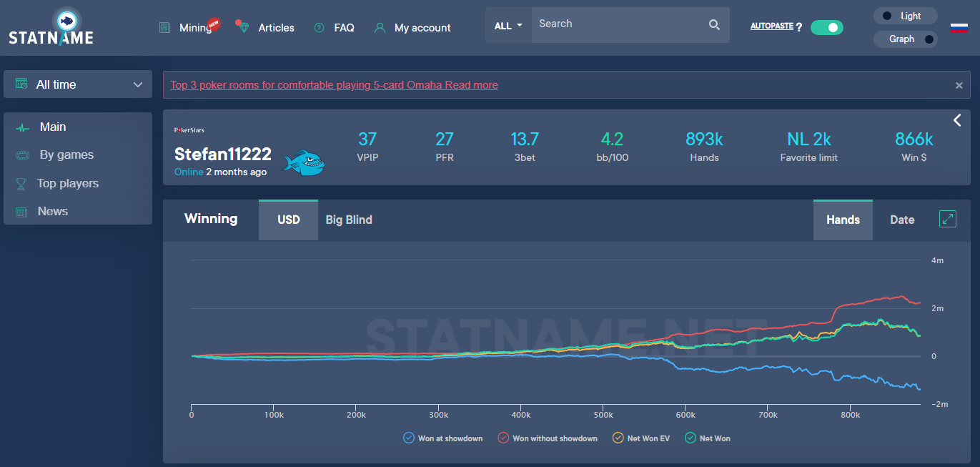Click the Statname fish logo
This screenshot has width=980, height=467.
point(68,19)
